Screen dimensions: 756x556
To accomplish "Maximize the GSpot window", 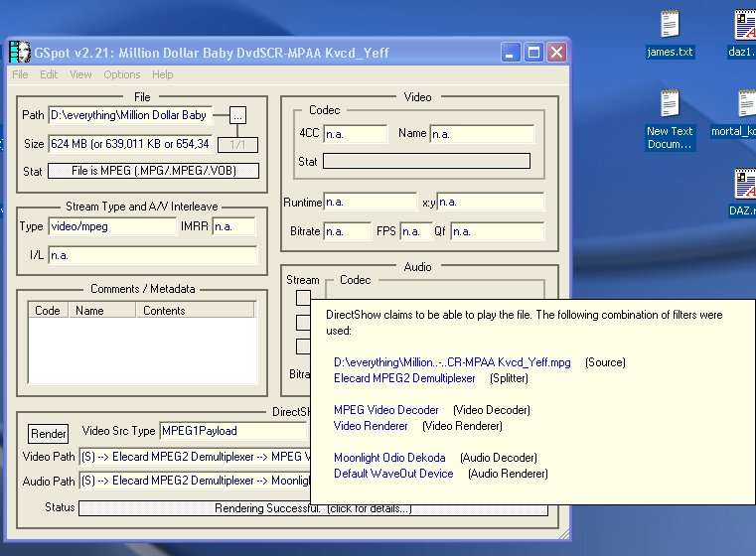I will tap(533, 52).
